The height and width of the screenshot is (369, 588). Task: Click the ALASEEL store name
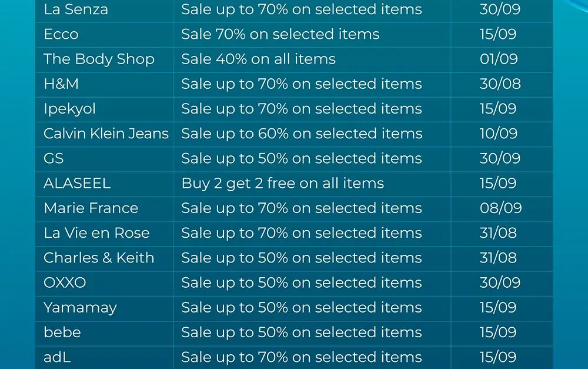click(77, 183)
